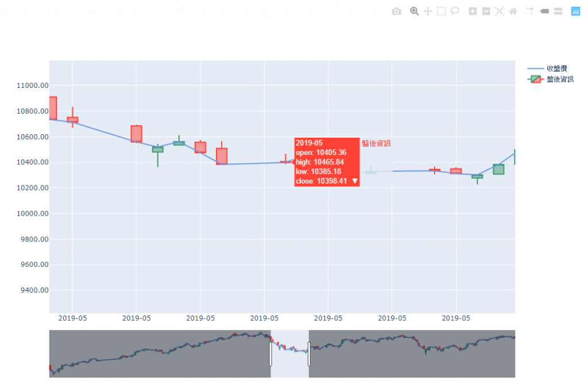The image size is (588, 381).
Task: Click the tall red candlestick at chart's left edge
Action: point(53,108)
